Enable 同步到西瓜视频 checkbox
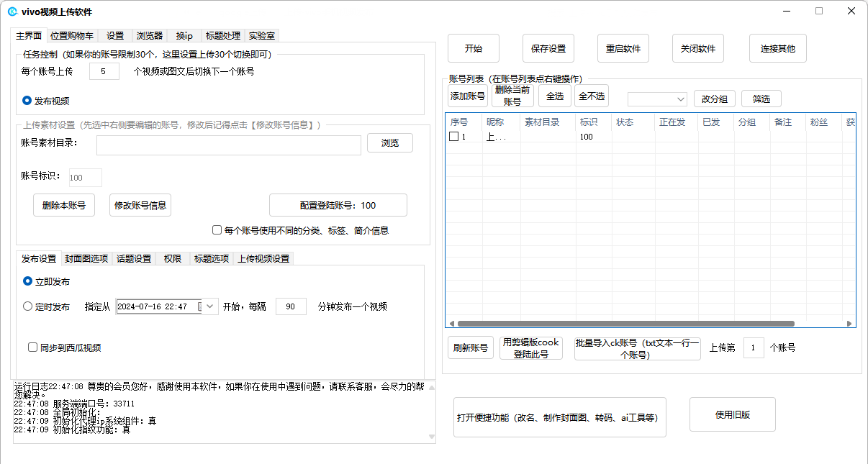The image size is (868, 464). [x=32, y=347]
